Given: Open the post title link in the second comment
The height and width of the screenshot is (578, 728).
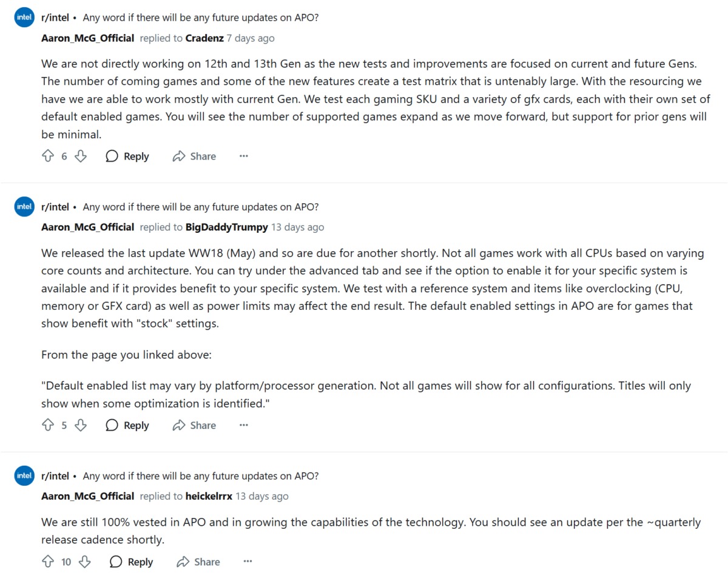Looking at the screenshot, I should tap(200, 207).
